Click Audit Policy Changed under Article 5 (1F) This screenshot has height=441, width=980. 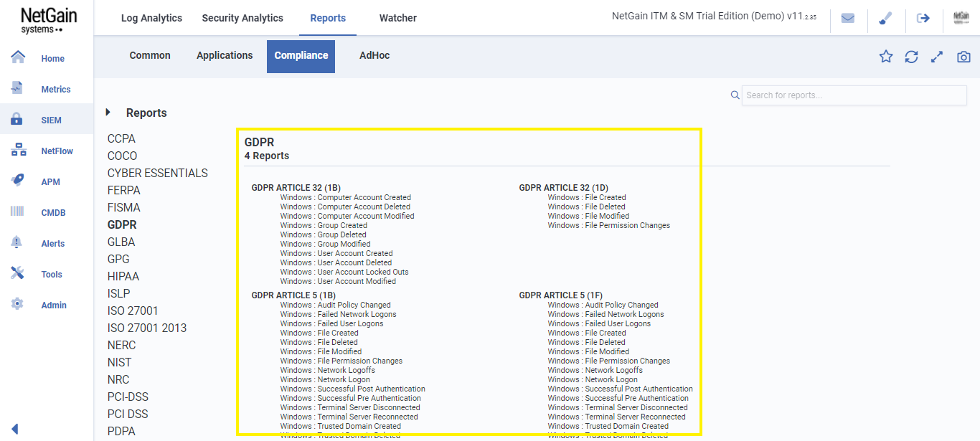[x=603, y=305]
